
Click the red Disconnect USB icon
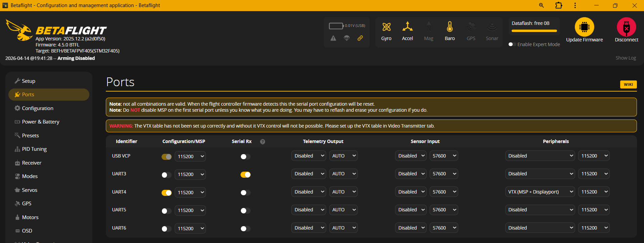[626, 27]
